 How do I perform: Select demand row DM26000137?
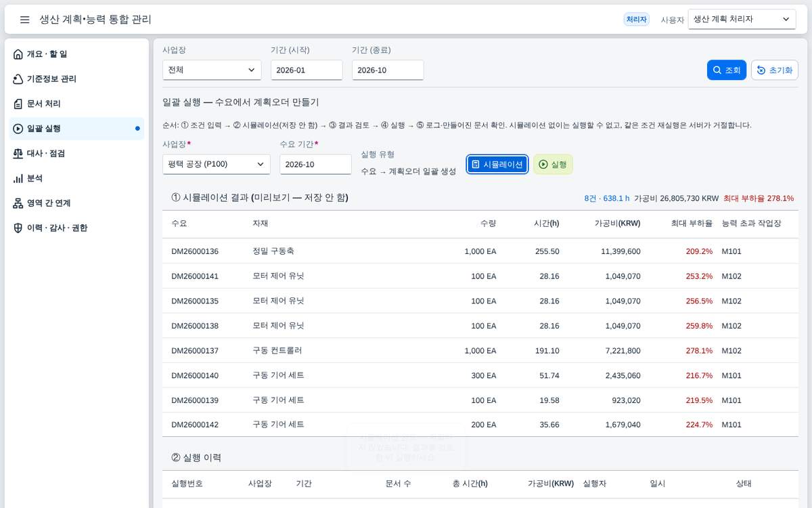pos(480,350)
